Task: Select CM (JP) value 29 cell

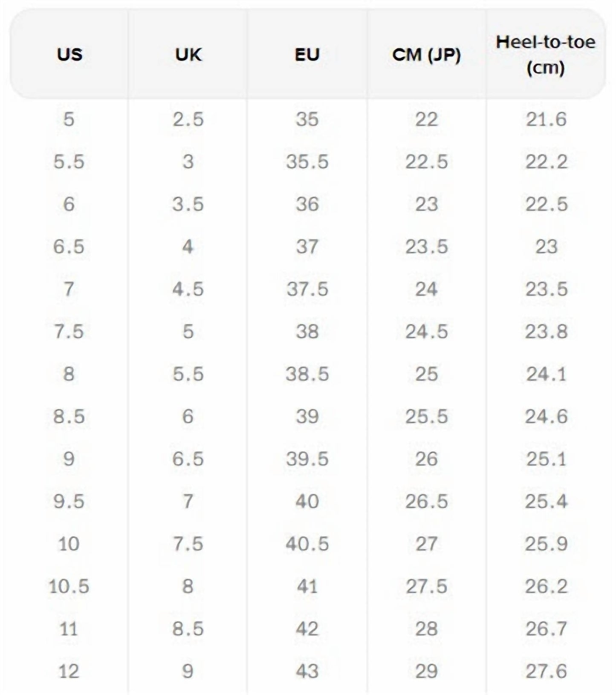Action: 426,671
